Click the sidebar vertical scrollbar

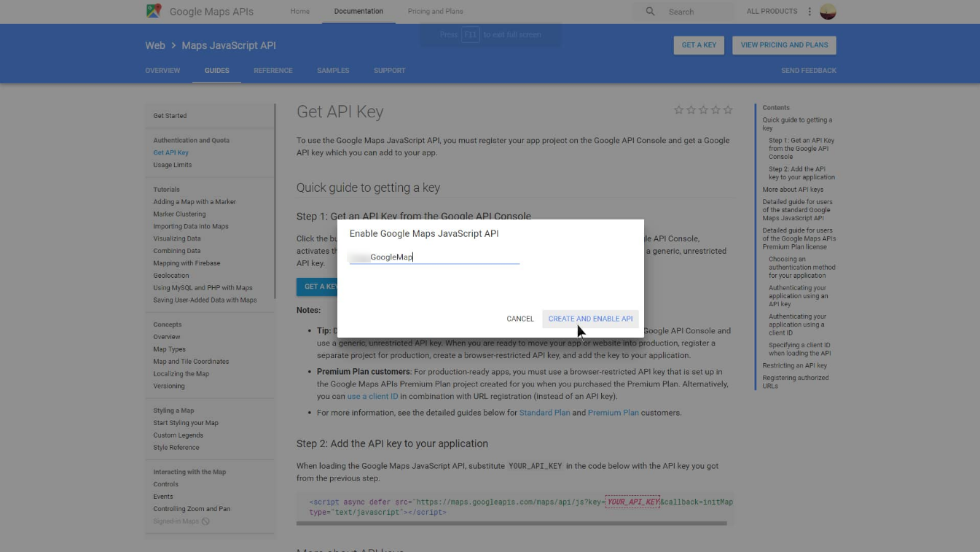click(x=275, y=201)
